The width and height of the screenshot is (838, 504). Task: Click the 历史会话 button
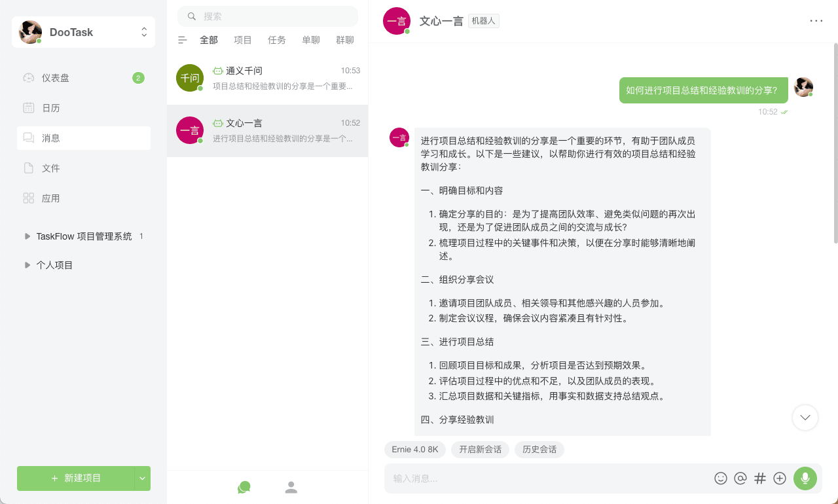[539, 450]
